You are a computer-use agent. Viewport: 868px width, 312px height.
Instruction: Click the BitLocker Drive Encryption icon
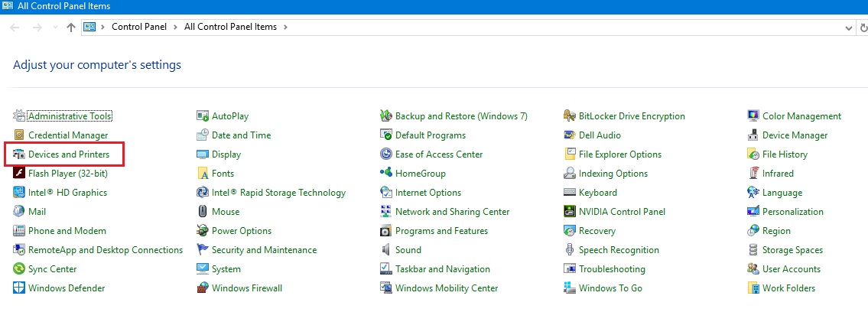[570, 116]
